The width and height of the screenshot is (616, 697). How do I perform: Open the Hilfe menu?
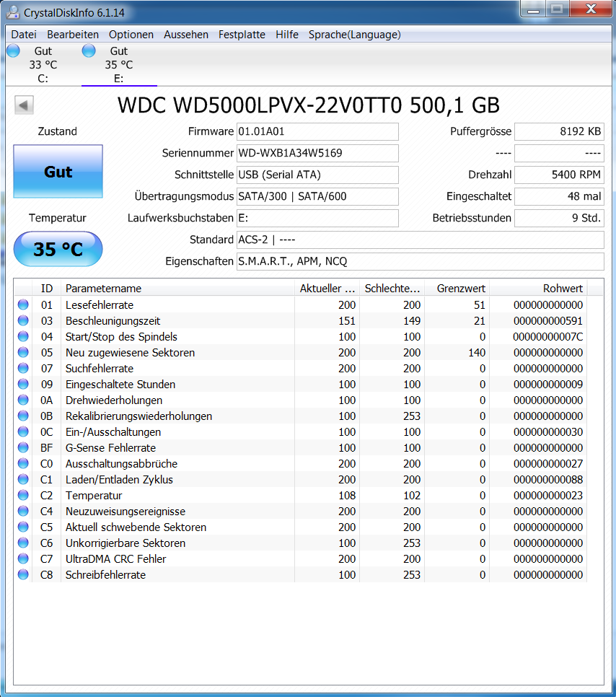pyautogui.click(x=287, y=35)
